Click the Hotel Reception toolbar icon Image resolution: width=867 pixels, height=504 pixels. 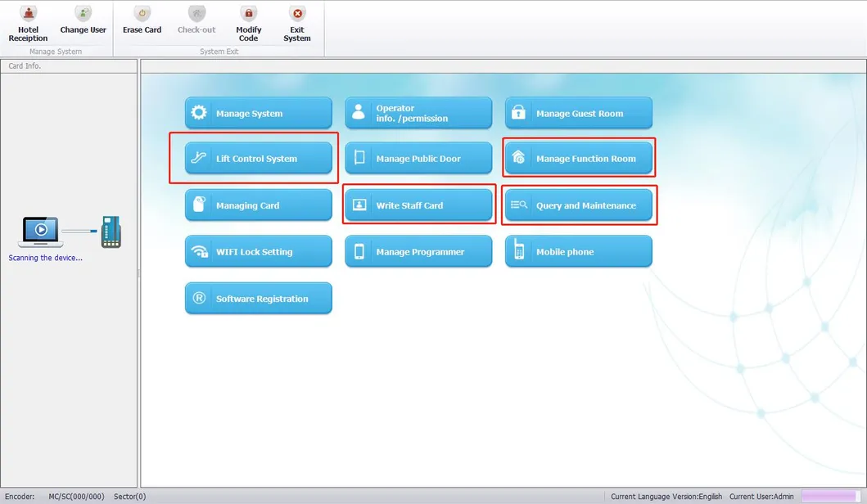click(x=29, y=15)
